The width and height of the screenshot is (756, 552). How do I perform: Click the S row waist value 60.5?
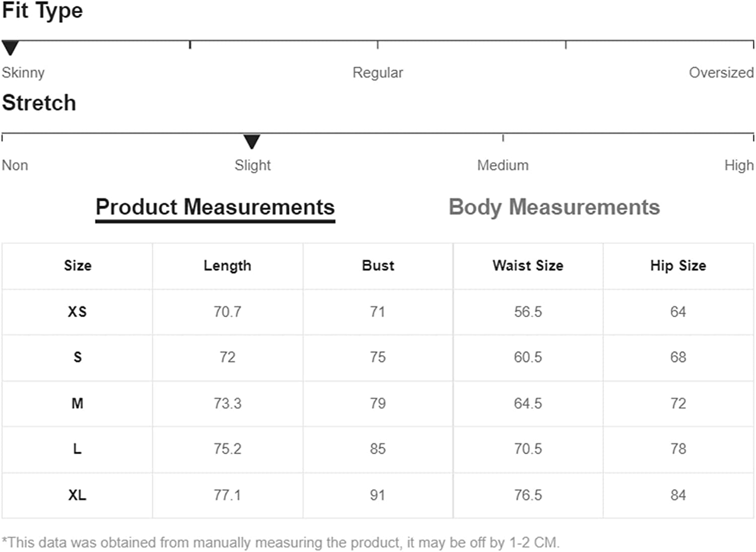coord(528,357)
